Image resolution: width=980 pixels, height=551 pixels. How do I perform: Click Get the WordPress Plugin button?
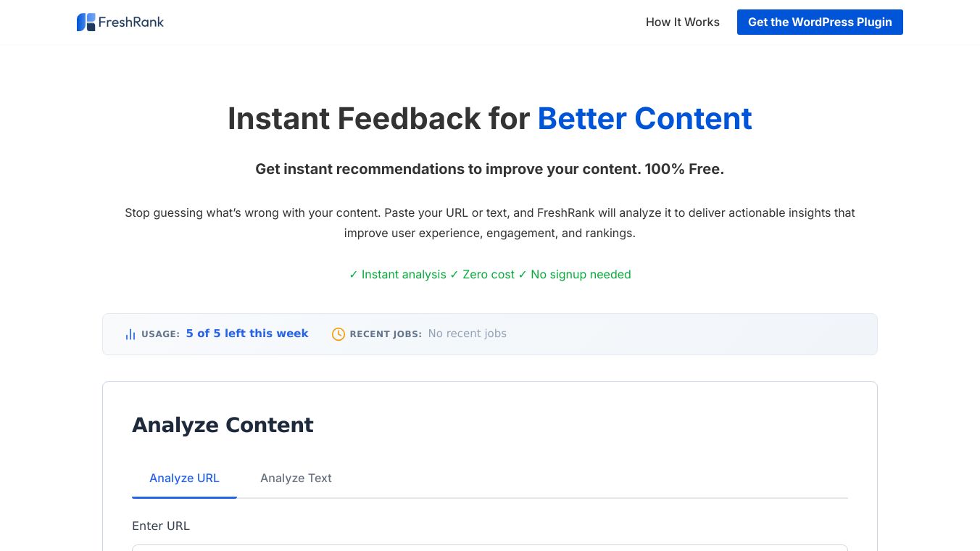[x=820, y=22]
